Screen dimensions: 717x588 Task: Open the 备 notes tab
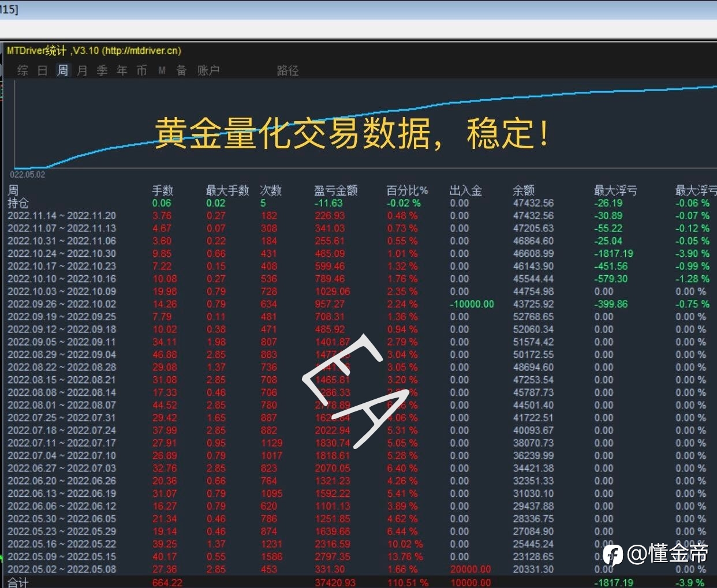click(x=181, y=70)
